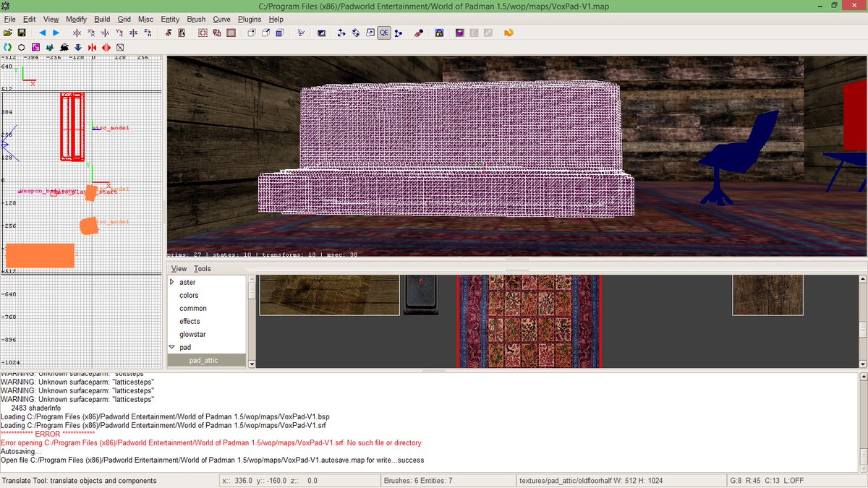This screenshot has height=488, width=868.
Task: Toggle Select Edges mode
Action: (265, 33)
